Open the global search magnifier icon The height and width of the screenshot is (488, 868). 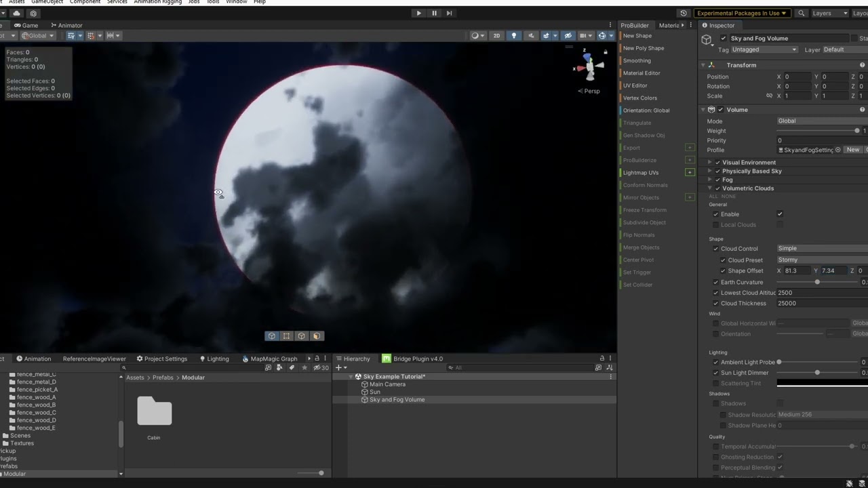point(801,13)
